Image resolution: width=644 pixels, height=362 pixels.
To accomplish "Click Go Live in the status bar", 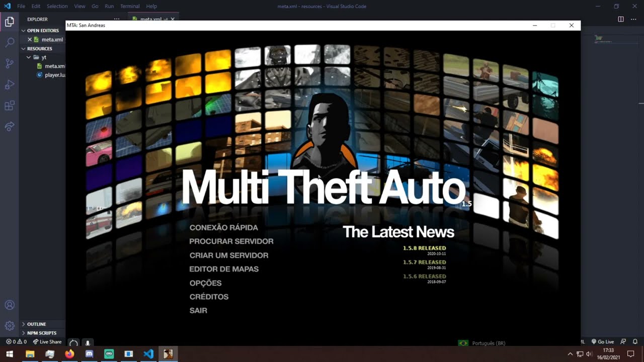I will coord(603,342).
